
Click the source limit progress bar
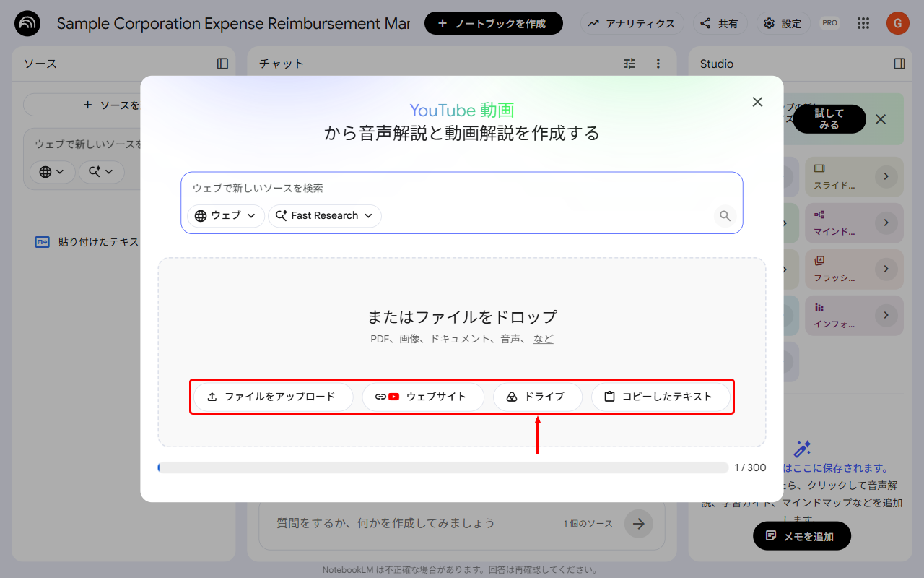443,467
